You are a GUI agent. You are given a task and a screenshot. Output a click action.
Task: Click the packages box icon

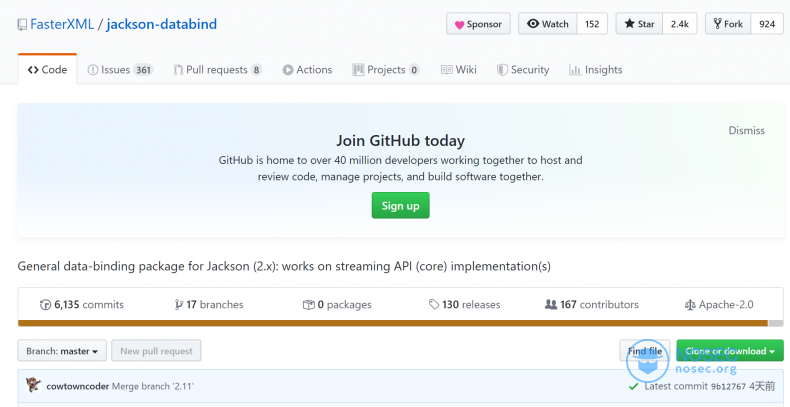click(308, 305)
